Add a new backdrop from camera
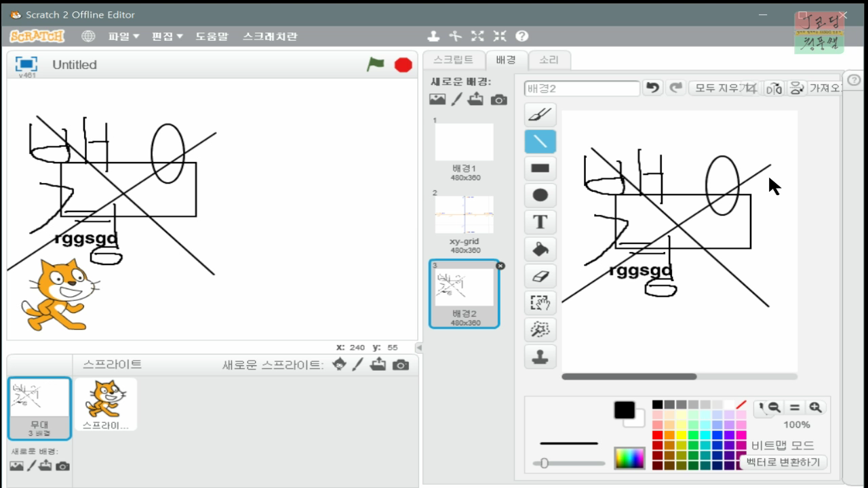 coord(498,98)
